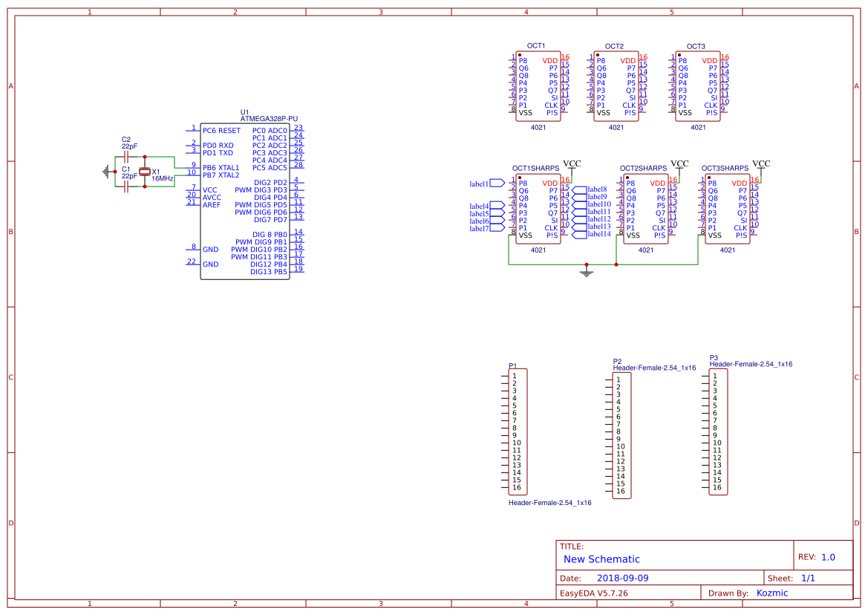Click the P2 header connector symbol

tap(622, 436)
